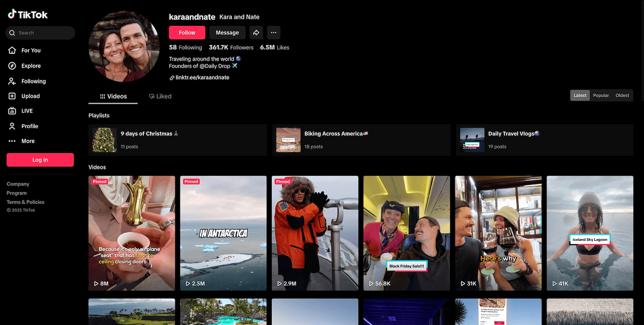644x325 pixels.
Task: Switch sorting to Popular
Action: coord(601,95)
